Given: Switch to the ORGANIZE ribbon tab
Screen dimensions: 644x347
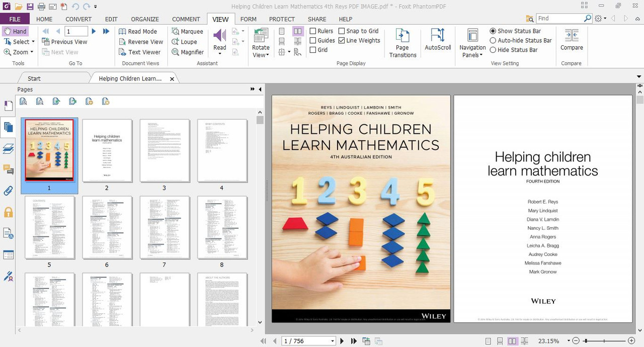Looking at the screenshot, I should coord(145,19).
